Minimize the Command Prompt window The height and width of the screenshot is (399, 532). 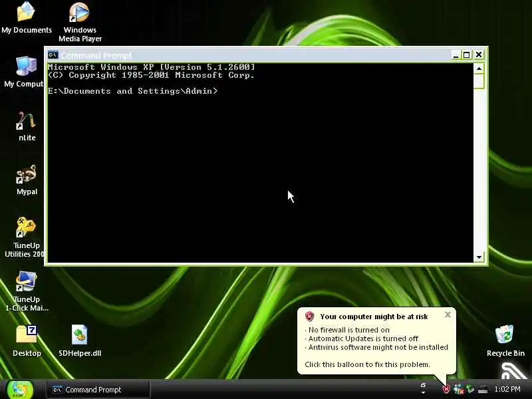click(456, 55)
